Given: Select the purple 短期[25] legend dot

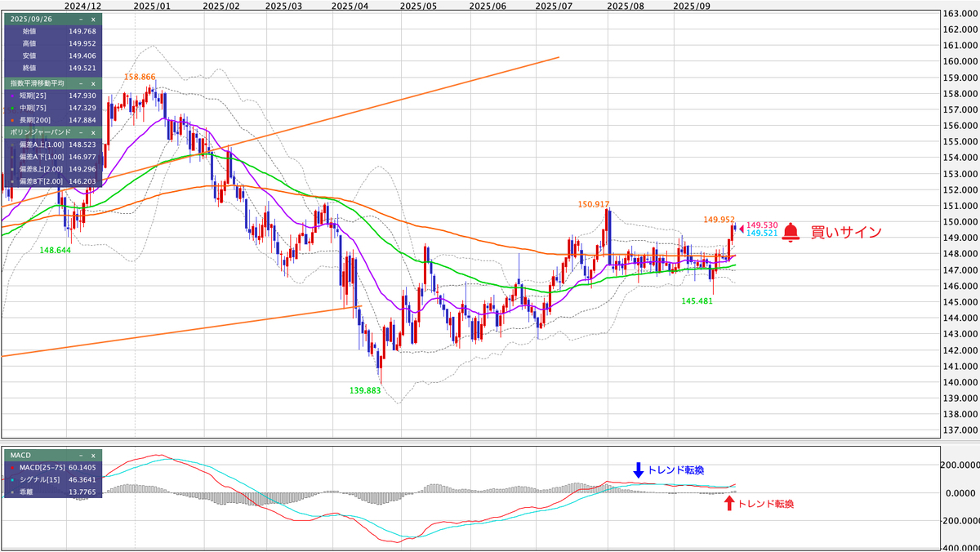Looking at the screenshot, I should point(12,96).
